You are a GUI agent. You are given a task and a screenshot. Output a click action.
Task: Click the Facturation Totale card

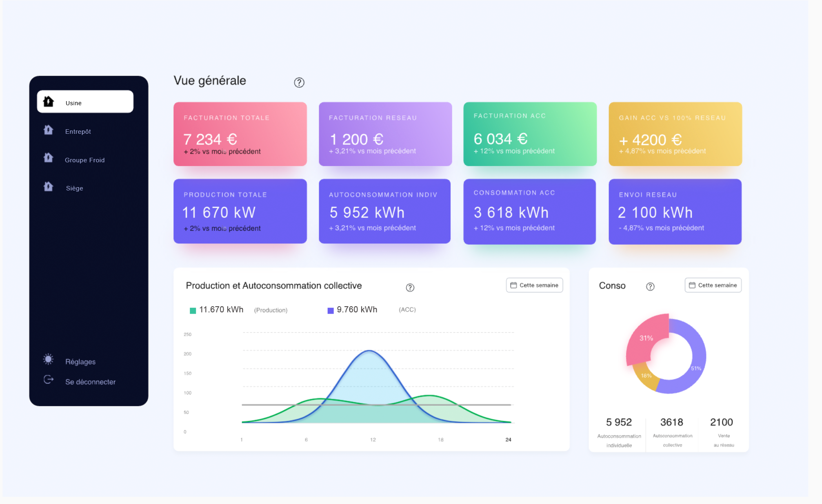coord(240,134)
